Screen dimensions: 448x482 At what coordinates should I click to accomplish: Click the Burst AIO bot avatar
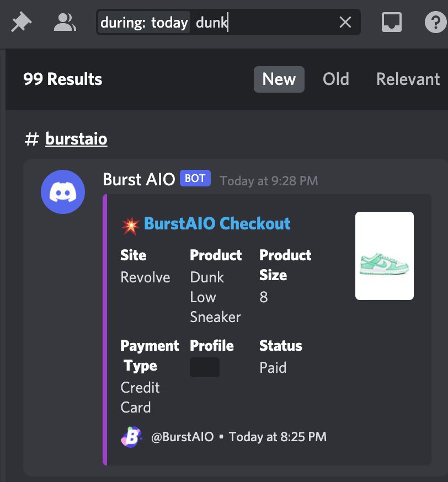pyautogui.click(x=63, y=192)
